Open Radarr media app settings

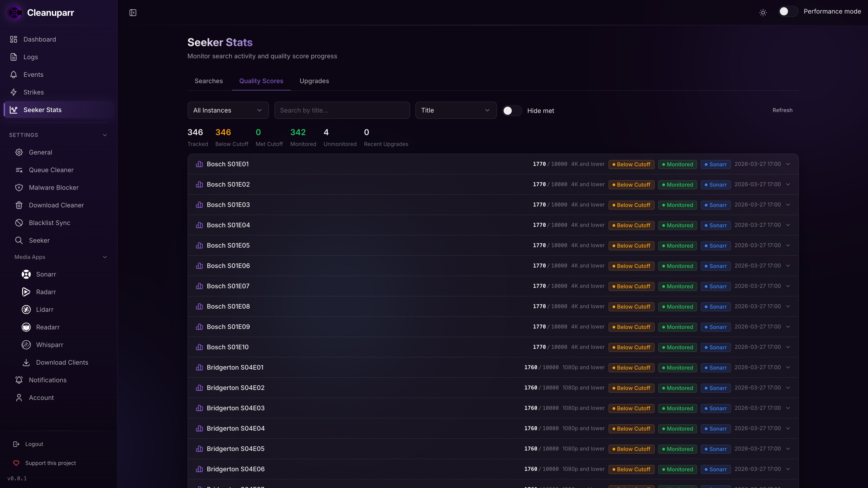coord(46,292)
